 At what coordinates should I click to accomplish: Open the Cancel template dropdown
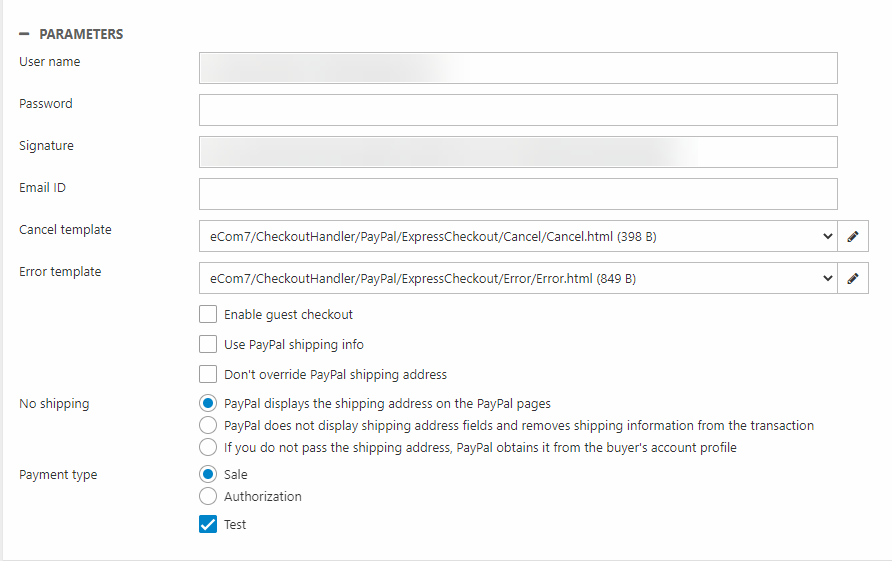coord(518,237)
